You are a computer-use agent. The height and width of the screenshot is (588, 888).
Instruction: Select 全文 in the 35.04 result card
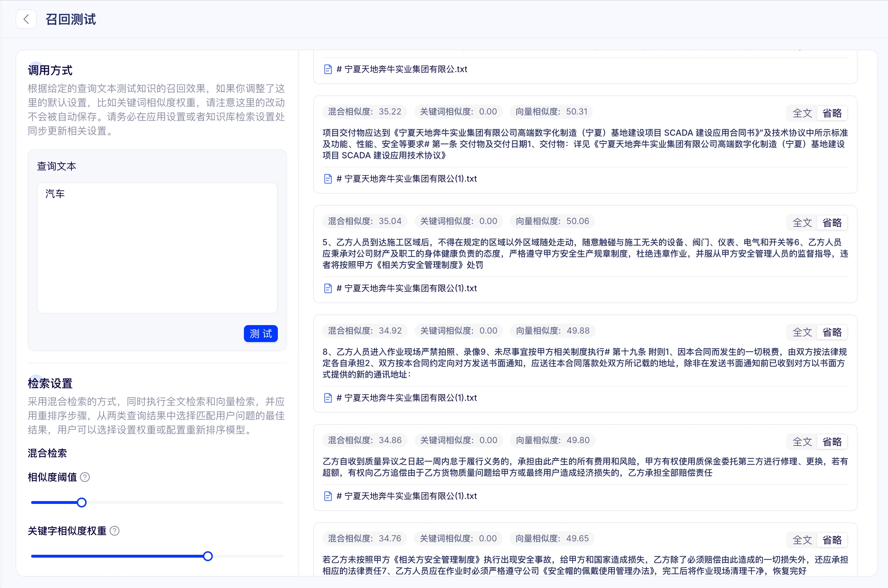[x=802, y=223]
